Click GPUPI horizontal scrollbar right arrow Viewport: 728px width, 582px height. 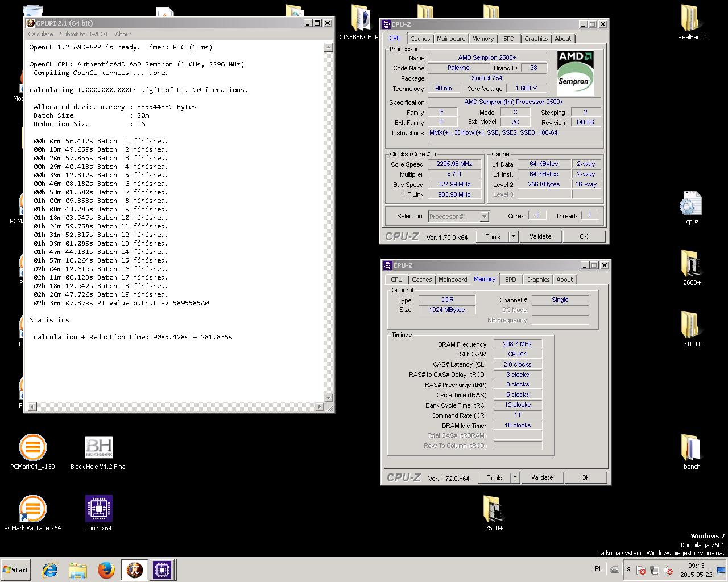[320, 406]
